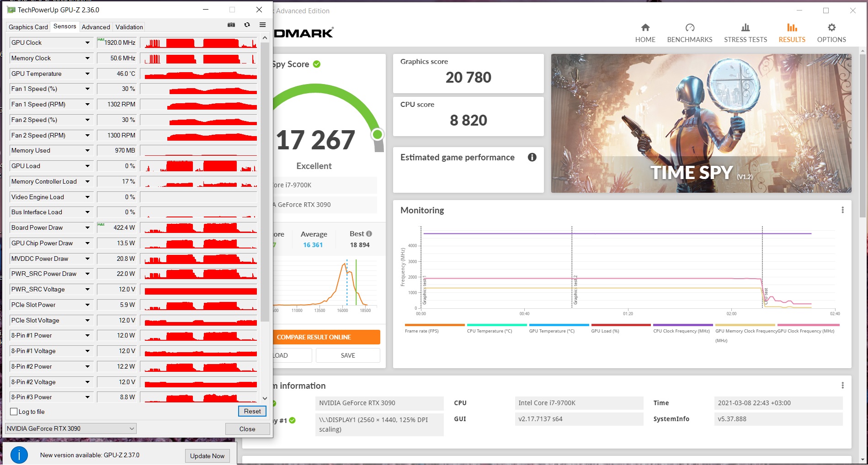Image resolution: width=868 pixels, height=465 pixels.
Task: Click the Time Spy benchmark thumbnail
Action: [x=701, y=123]
